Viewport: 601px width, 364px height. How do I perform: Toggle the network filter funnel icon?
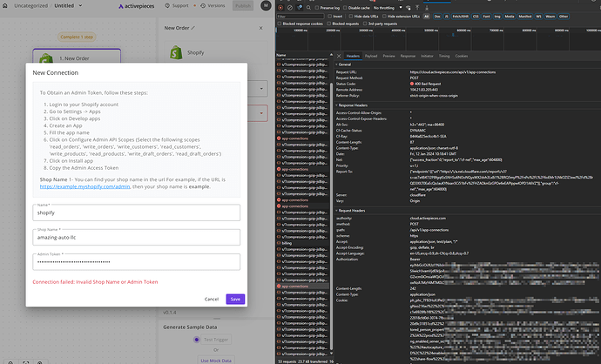(300, 8)
